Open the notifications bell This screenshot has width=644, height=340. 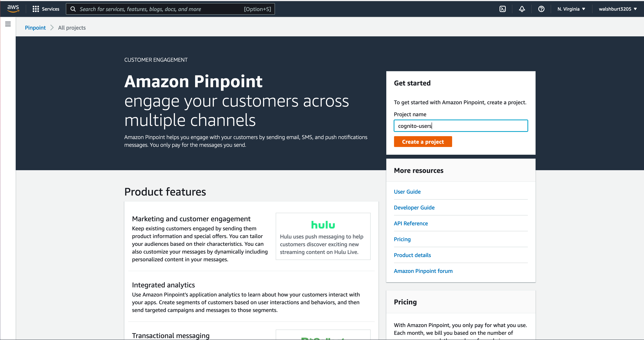click(522, 9)
